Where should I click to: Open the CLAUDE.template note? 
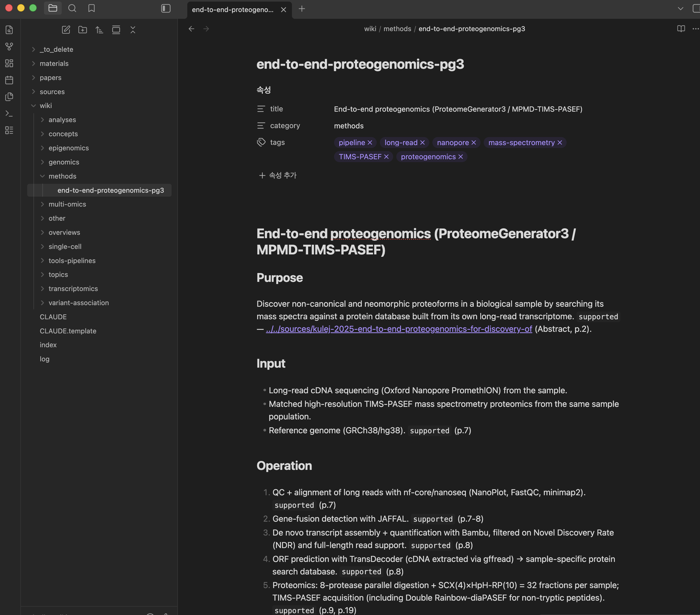coord(68,331)
